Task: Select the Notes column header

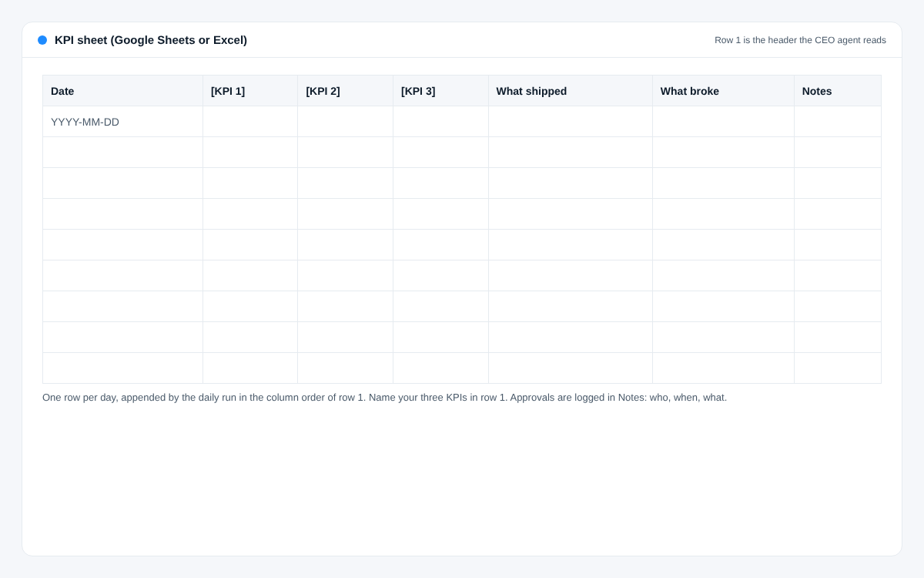Action: (x=838, y=91)
